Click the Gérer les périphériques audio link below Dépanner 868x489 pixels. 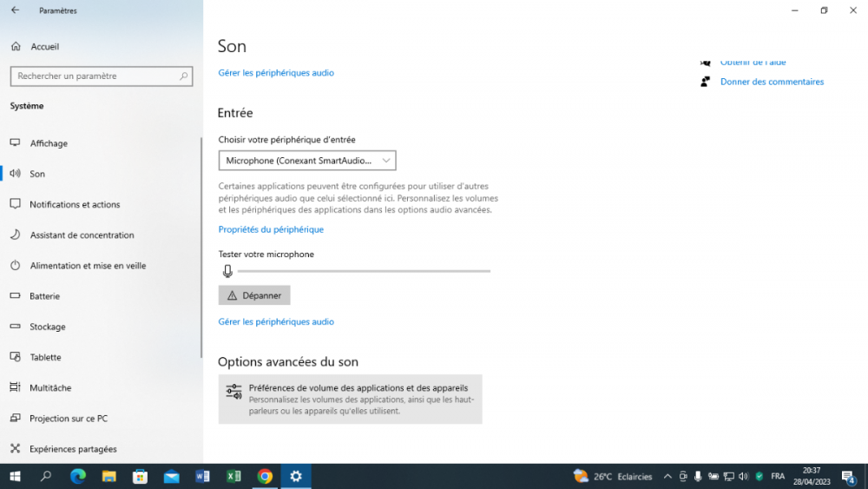click(x=276, y=321)
